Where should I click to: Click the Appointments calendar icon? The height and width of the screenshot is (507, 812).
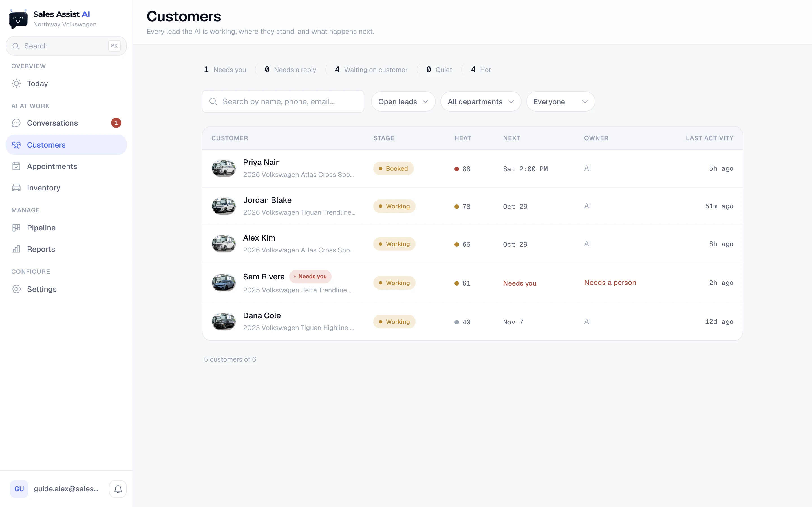[x=16, y=166]
